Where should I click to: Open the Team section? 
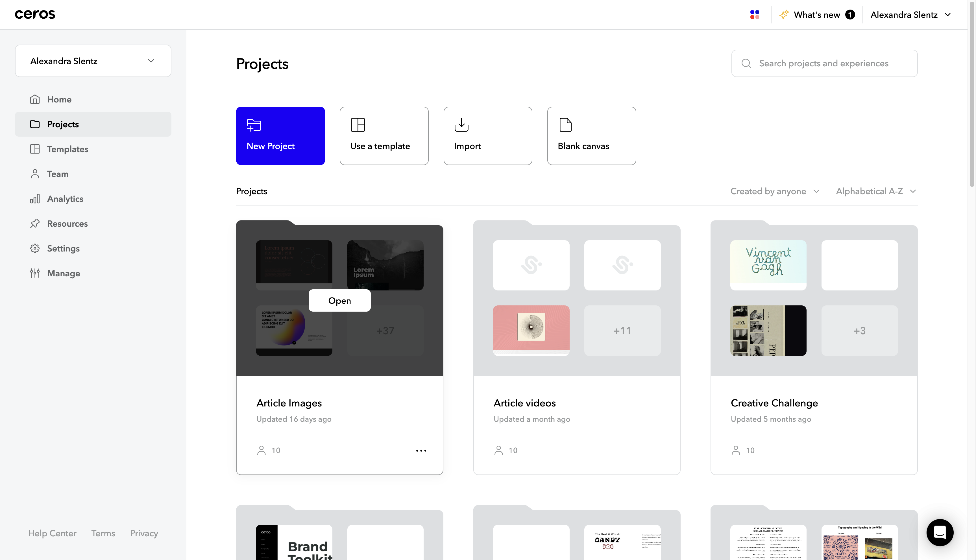(93, 174)
